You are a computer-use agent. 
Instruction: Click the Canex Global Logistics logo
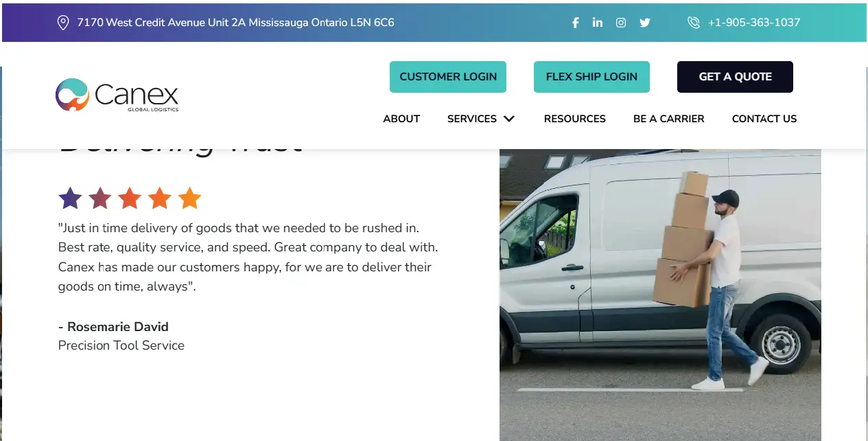click(117, 95)
